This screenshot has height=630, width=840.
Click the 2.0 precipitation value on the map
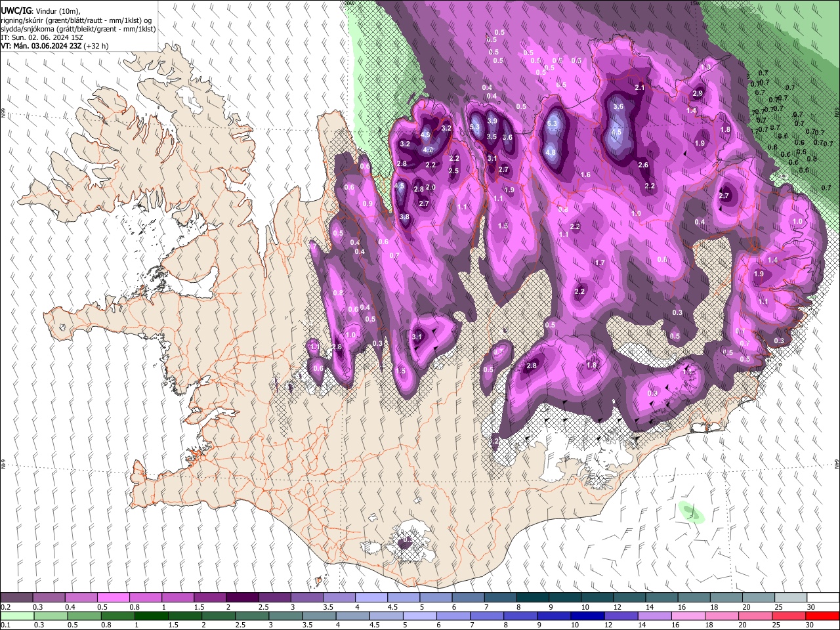[x=430, y=187]
